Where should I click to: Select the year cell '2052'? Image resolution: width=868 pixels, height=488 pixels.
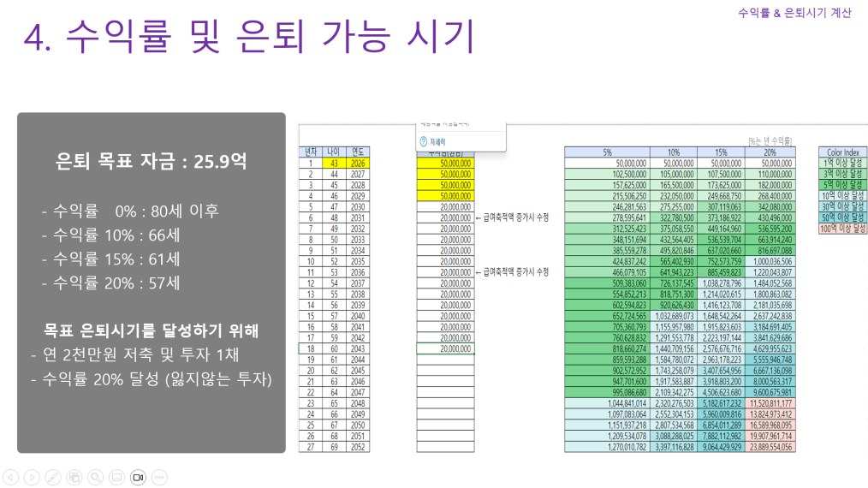point(358,447)
